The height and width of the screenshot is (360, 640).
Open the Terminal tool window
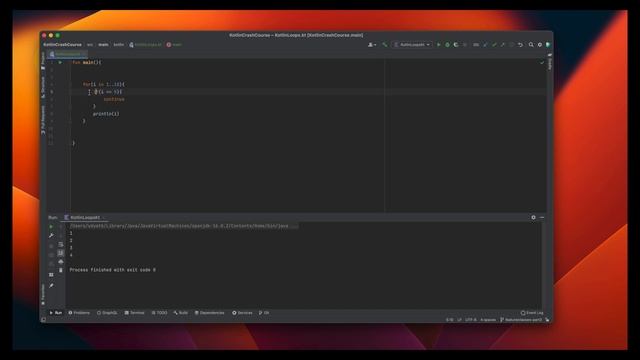click(x=134, y=313)
